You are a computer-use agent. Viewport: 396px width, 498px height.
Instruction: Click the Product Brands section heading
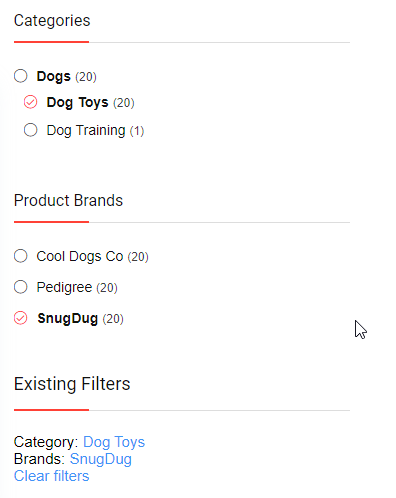pos(68,201)
